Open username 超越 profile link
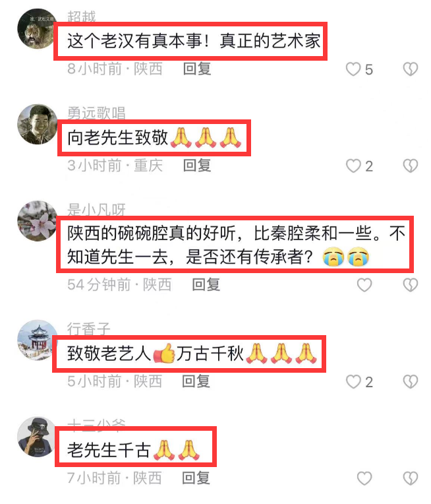This screenshot has width=431, height=504. point(82,16)
